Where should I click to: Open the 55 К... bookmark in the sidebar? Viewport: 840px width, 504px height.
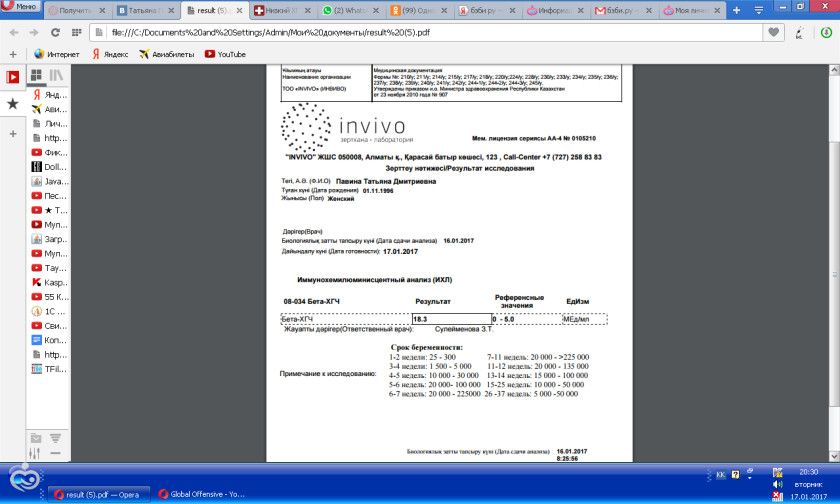[49, 297]
